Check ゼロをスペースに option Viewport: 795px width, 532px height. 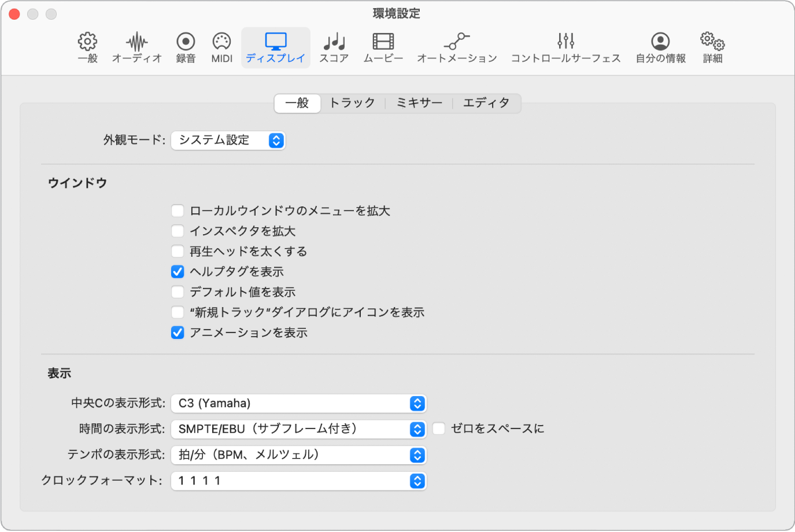[x=439, y=428]
